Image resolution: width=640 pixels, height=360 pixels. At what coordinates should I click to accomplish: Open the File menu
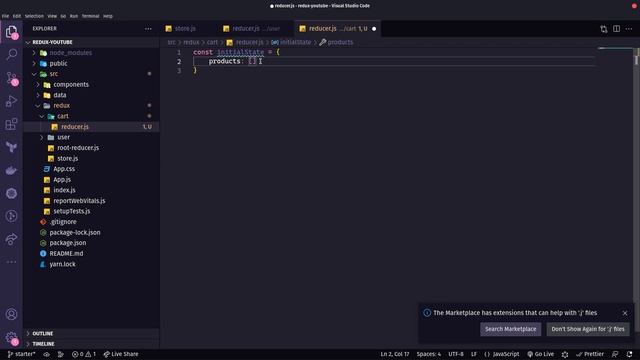(5, 16)
